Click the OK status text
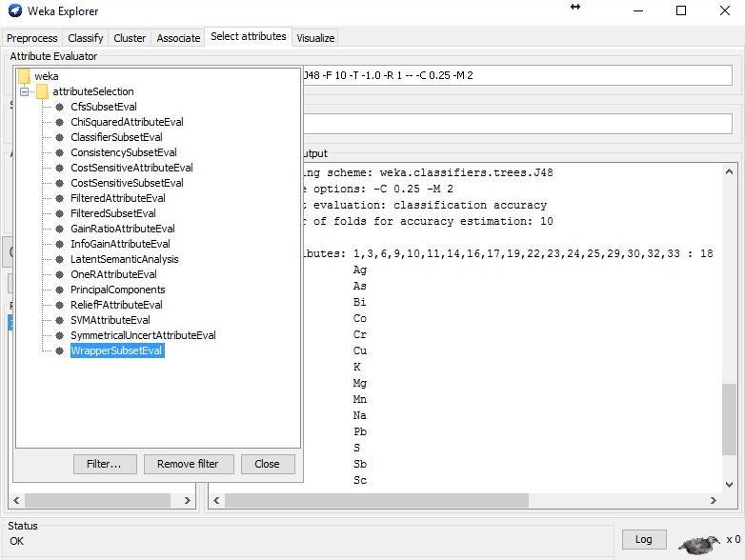Screen dimensions: 745x560 pos(16,541)
